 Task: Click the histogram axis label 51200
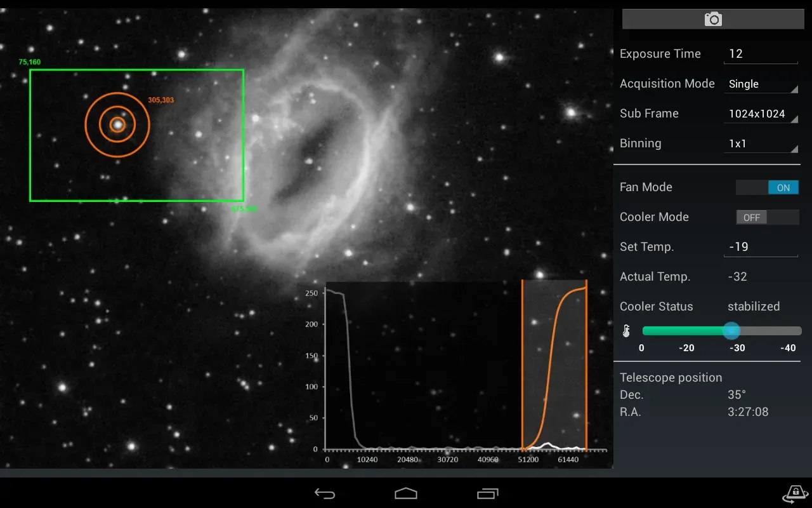pos(528,459)
